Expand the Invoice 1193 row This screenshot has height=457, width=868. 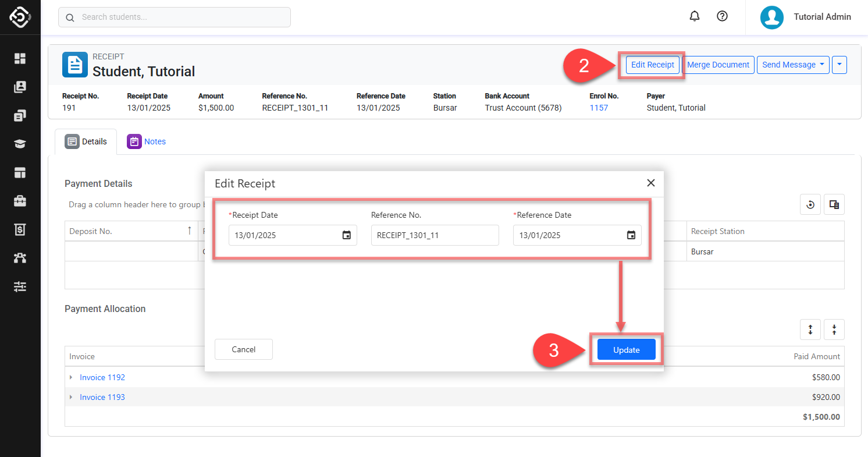click(x=71, y=398)
